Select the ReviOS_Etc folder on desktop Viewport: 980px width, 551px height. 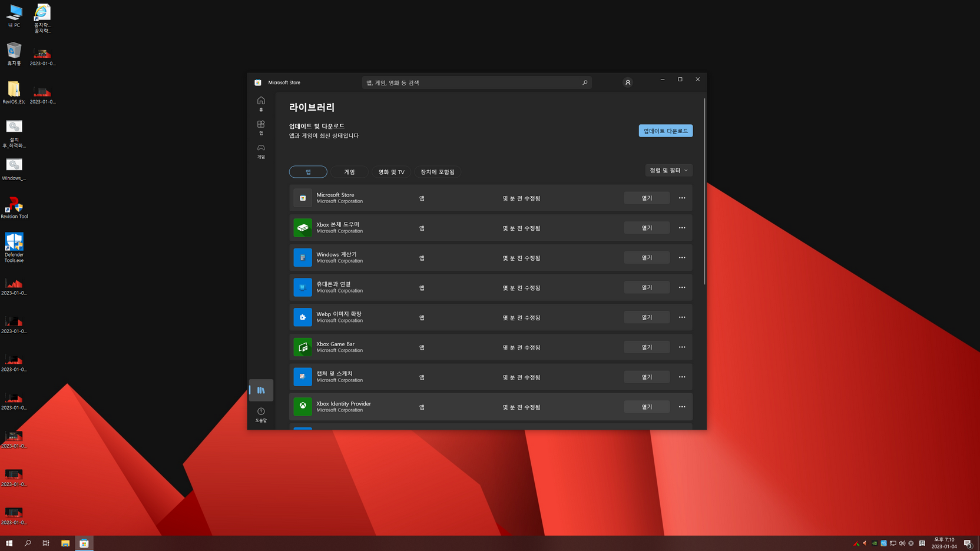14,92
